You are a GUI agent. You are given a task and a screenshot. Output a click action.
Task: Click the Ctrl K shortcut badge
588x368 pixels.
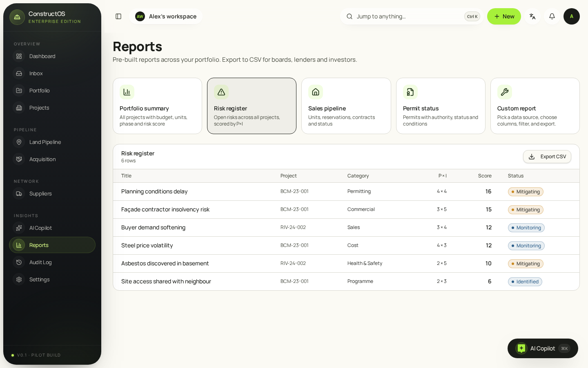pos(472,16)
